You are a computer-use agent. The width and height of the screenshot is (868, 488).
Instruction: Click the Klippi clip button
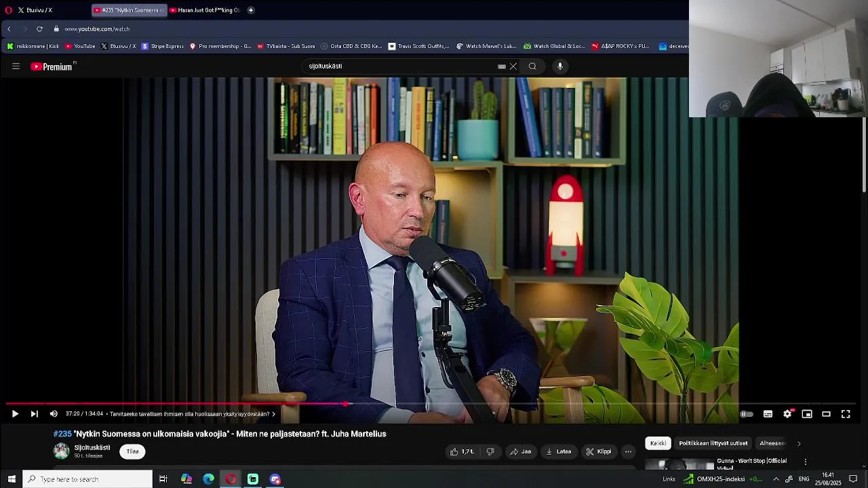(x=599, y=451)
